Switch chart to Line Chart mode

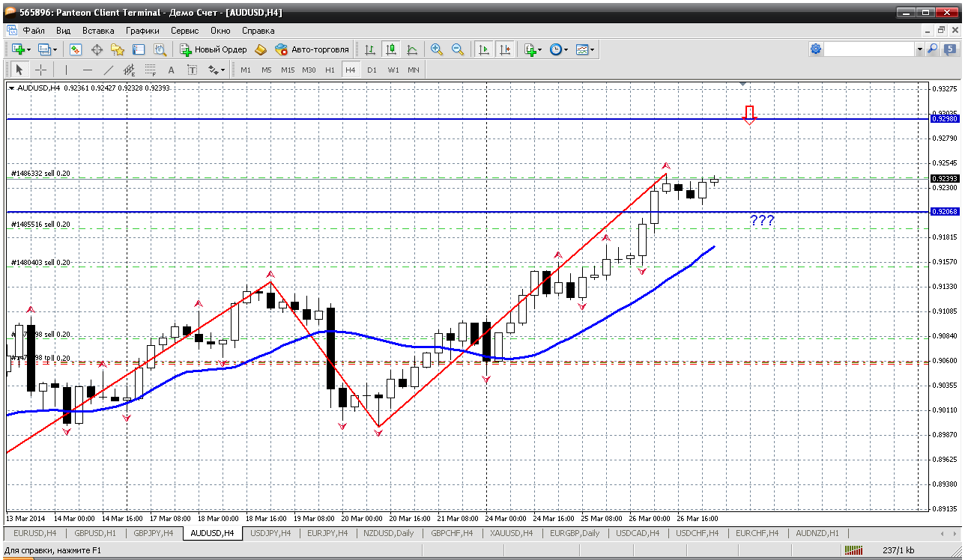412,49
